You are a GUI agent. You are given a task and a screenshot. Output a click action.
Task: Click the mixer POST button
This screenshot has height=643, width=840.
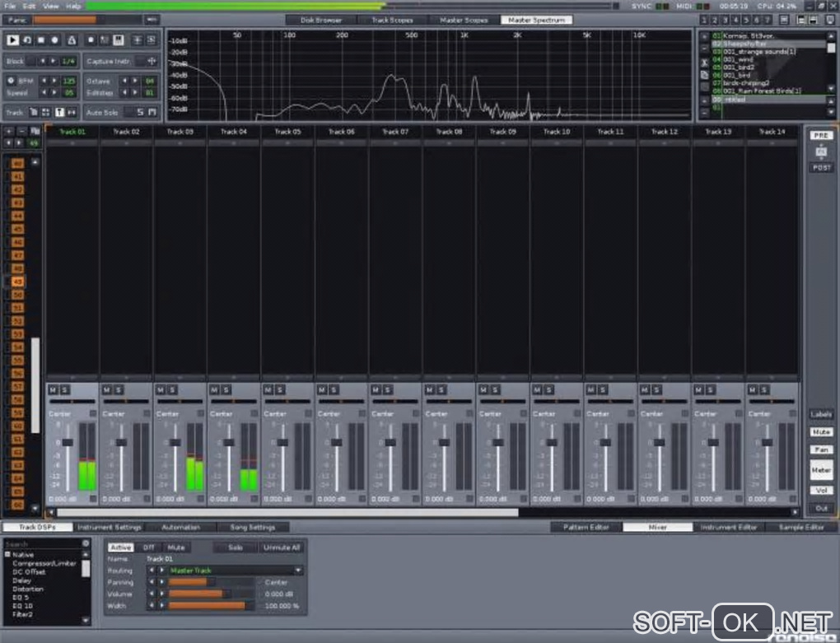(821, 168)
